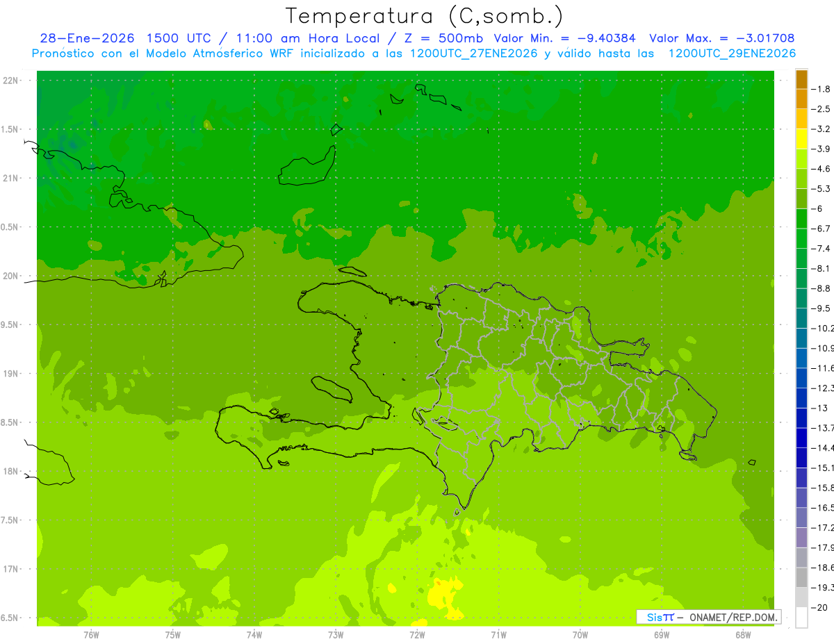834x644 pixels.
Task: Click the "74W" longitude label
Action: point(254,634)
